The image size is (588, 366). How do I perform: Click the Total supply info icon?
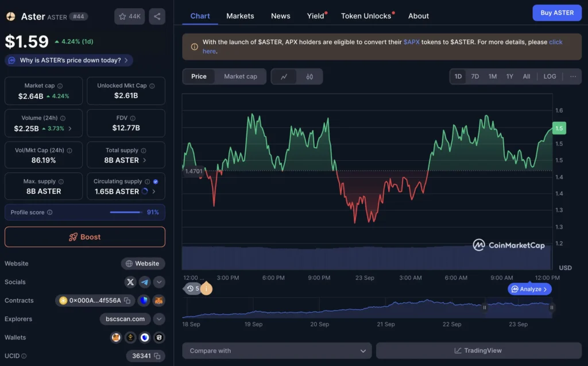click(144, 151)
